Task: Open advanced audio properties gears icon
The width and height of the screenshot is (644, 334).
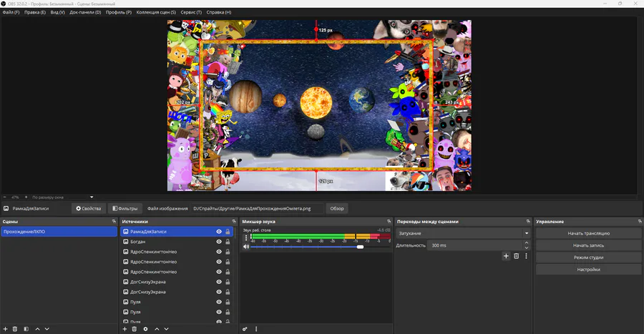Action: [245, 329]
